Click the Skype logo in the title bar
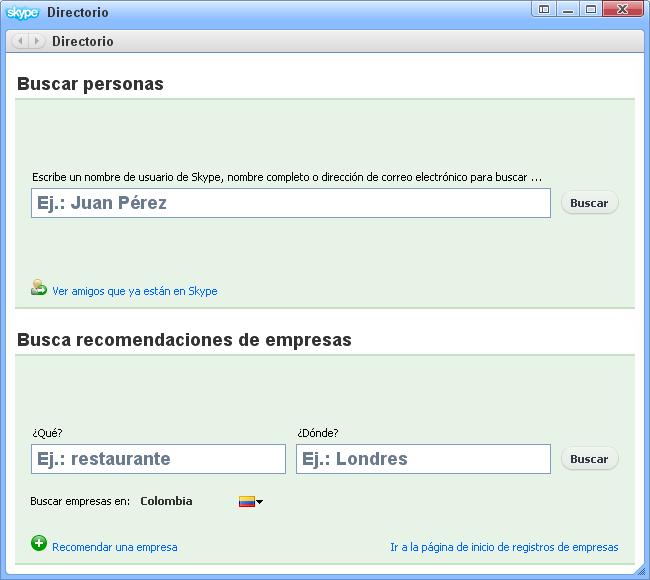This screenshot has height=580, width=650. click(x=23, y=12)
